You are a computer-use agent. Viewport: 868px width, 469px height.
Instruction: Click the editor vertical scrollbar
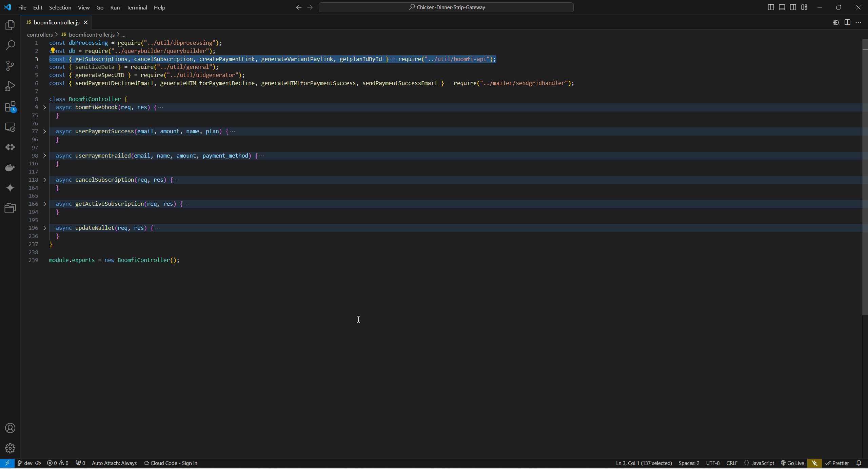865,176
